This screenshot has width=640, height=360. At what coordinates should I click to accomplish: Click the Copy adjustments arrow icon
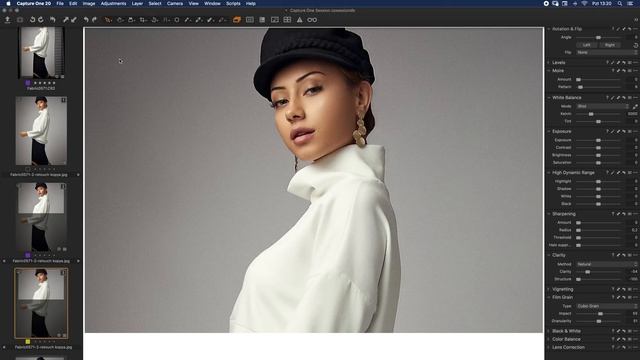click(x=65, y=20)
